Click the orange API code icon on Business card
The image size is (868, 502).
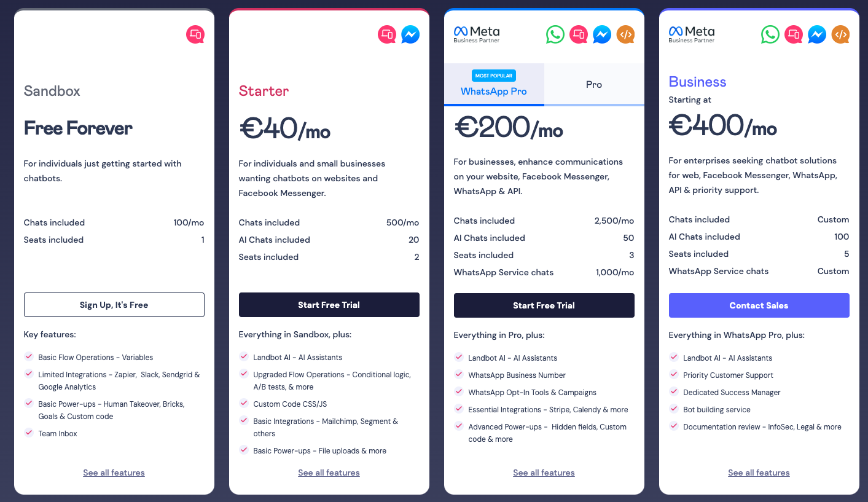point(840,34)
